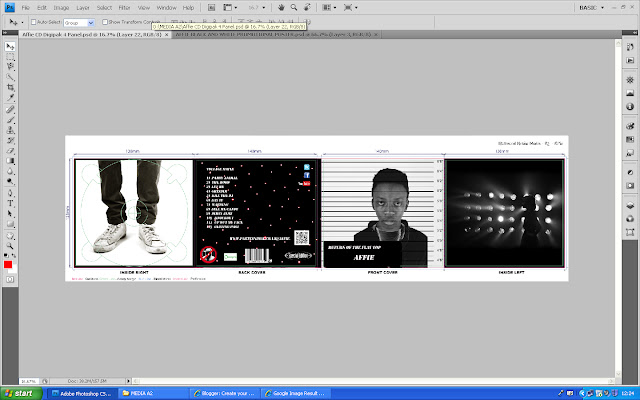
Task: Select the Rectangle shape tool
Action: point(10,224)
